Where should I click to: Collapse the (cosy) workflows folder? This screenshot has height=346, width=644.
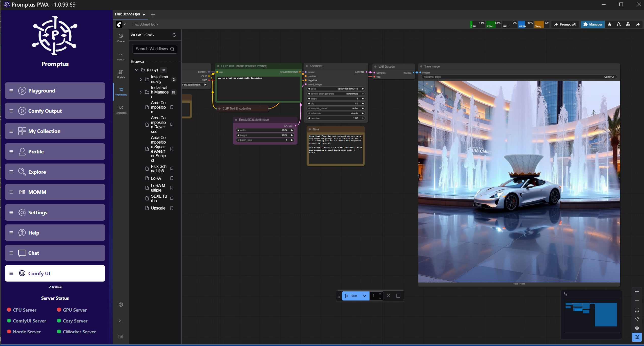click(x=137, y=70)
